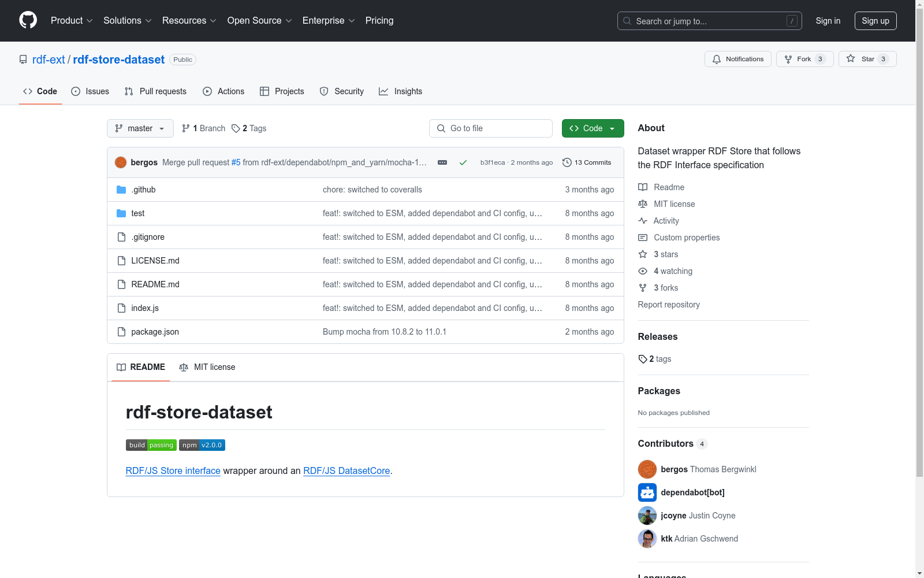Click the watching eye icon
This screenshot has height=578, width=924.
[643, 271]
